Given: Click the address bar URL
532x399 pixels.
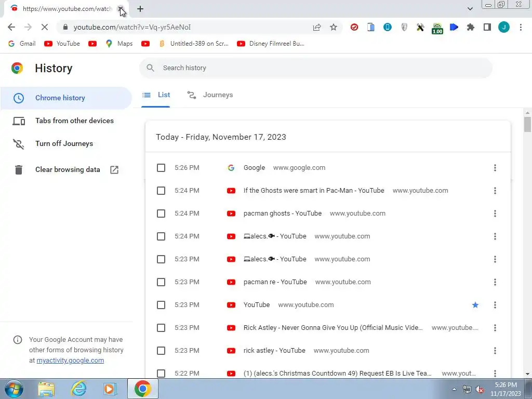Looking at the screenshot, I should 132,27.
